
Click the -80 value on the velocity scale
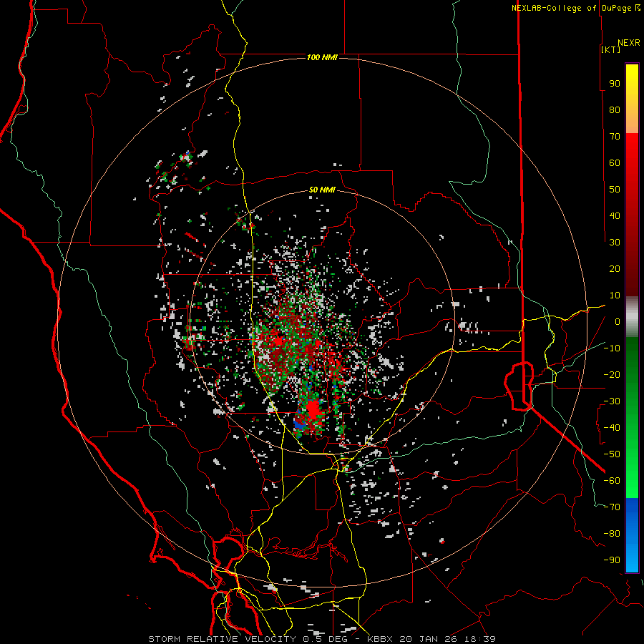point(612,534)
